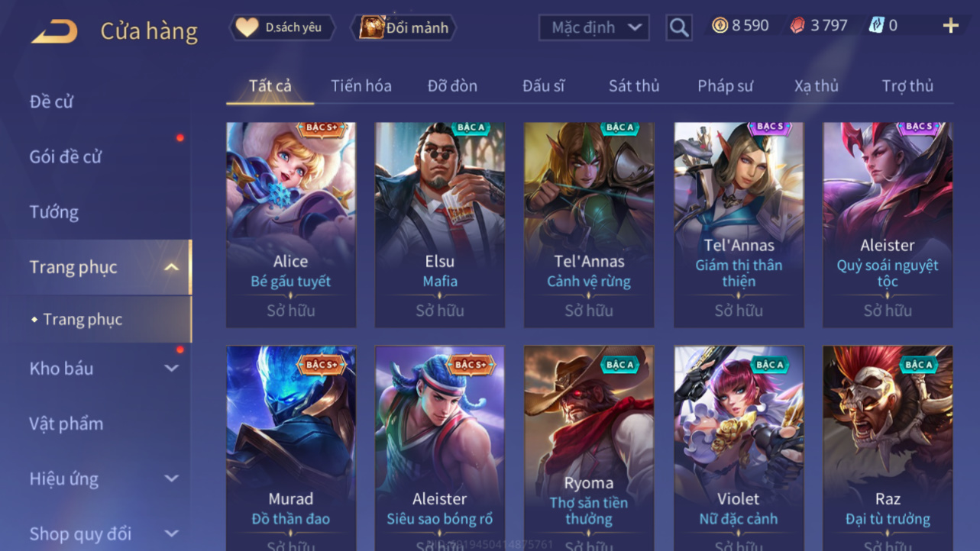Open the Mặc định sort dropdown
Screen dimensions: 980x551
[x=594, y=27]
